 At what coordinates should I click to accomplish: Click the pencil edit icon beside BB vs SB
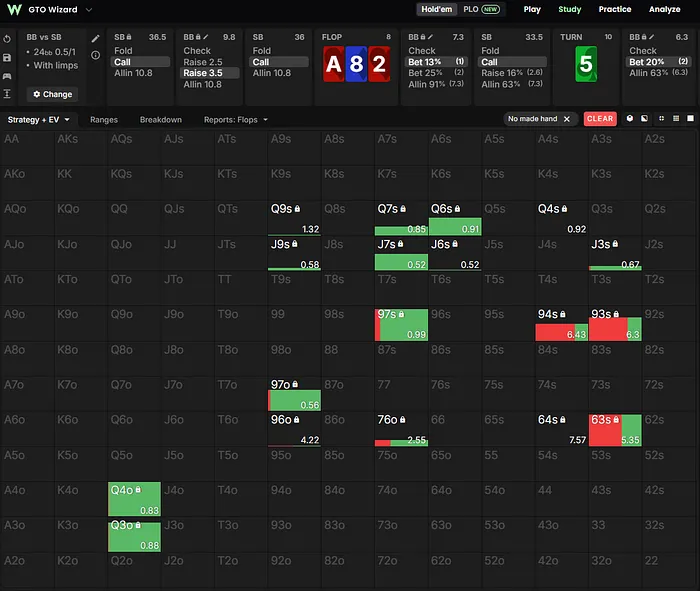tap(96, 39)
